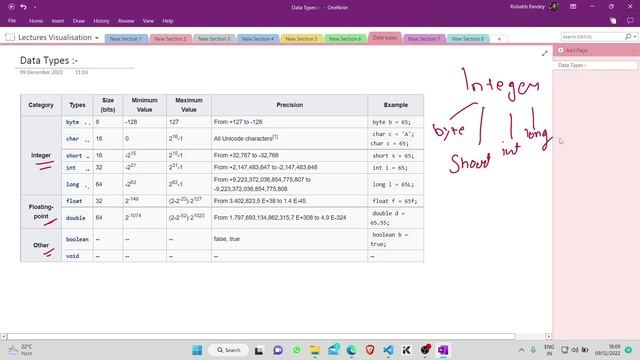Click the Back arrow in title bar
640x360 pixels.
point(11,7)
